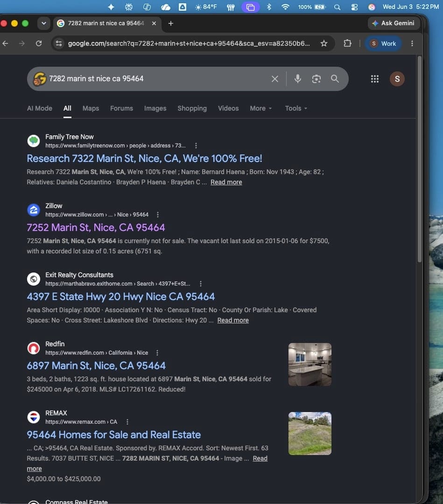443x504 pixels.
Task: Select the All results tab
Action: click(x=67, y=109)
